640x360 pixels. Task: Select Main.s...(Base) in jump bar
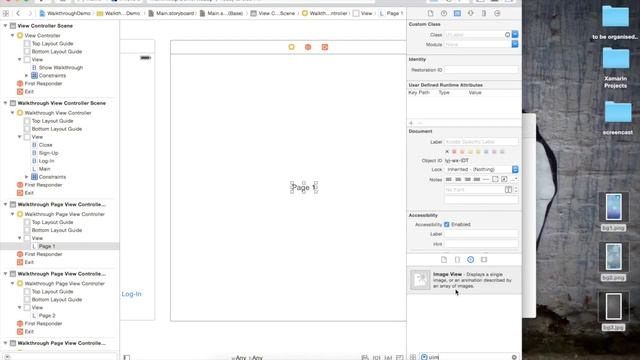tap(221, 13)
